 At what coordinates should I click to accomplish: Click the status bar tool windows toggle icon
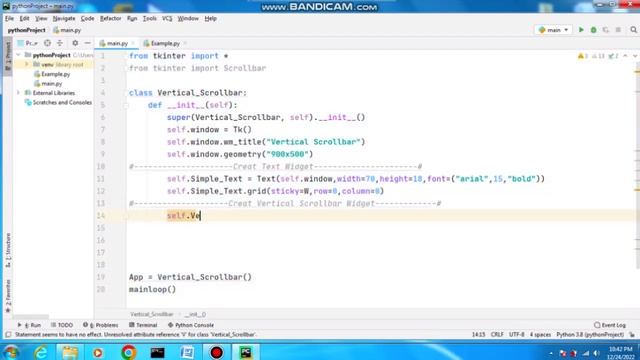(x=8, y=335)
